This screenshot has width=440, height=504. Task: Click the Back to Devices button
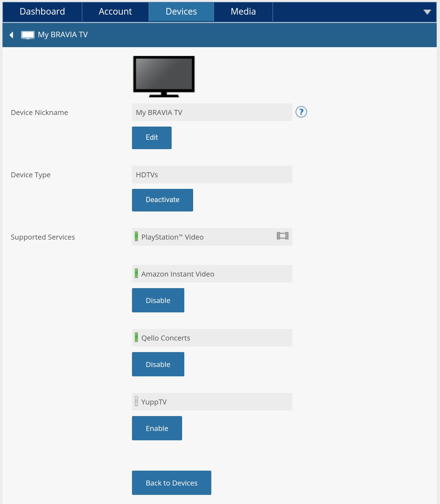click(171, 483)
